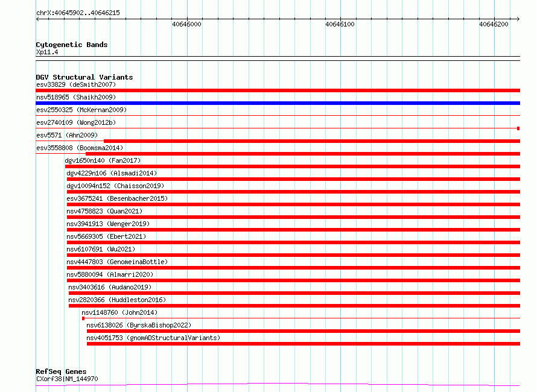The width and height of the screenshot is (537, 392).
Task: Open the esv2550325 (McKernan2009) variant label
Action: click(81, 110)
